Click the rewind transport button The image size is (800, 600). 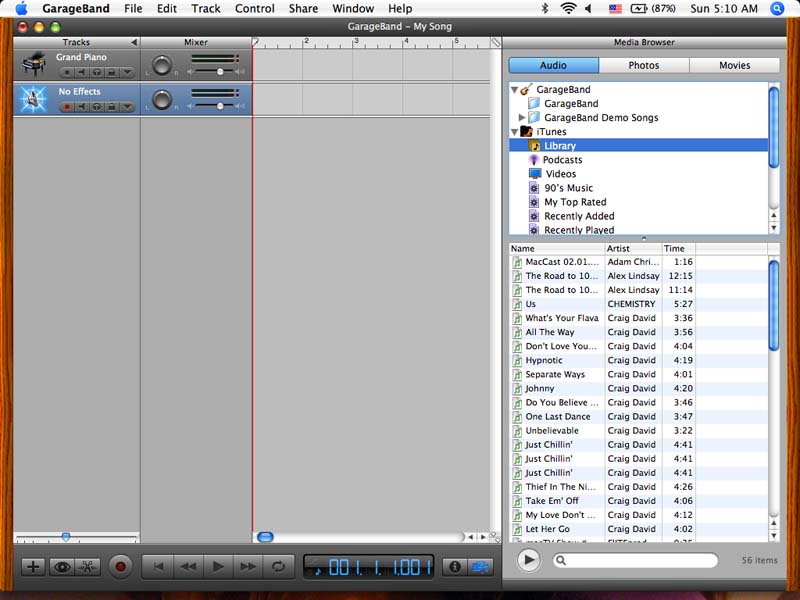pos(188,567)
